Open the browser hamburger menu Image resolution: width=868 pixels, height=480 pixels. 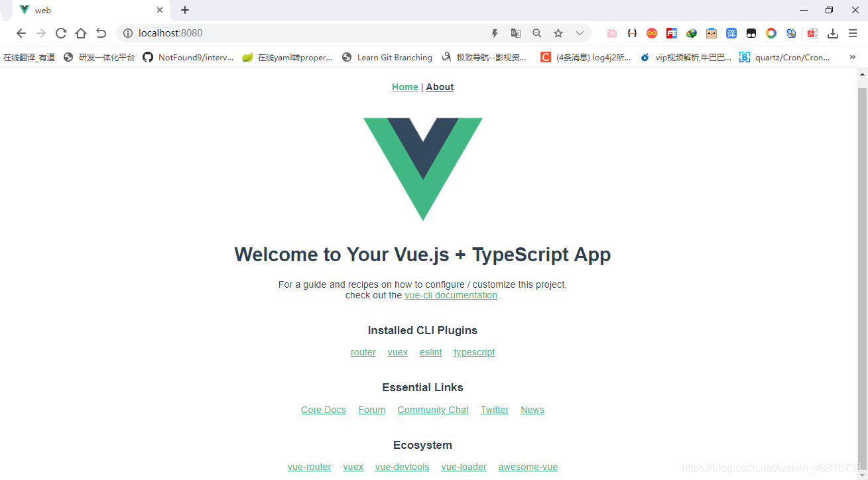853,33
